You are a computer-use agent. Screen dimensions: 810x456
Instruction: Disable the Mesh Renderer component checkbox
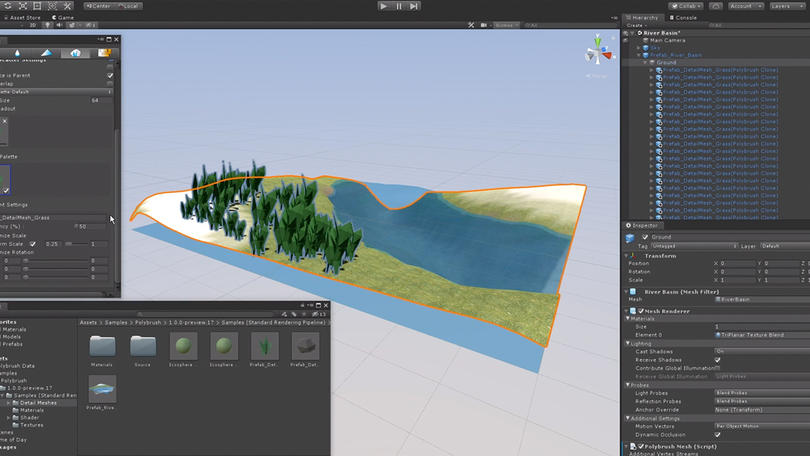[x=641, y=311]
